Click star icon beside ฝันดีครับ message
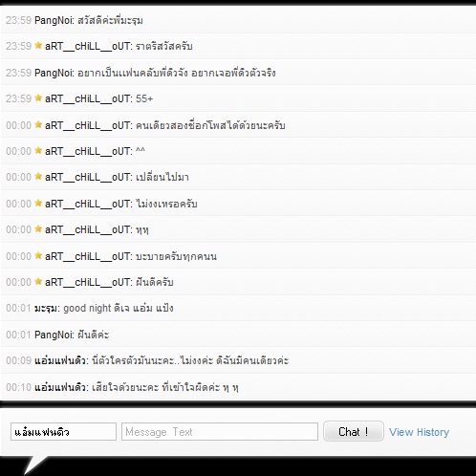Viewport: 476px width, 476px height. tap(38, 282)
